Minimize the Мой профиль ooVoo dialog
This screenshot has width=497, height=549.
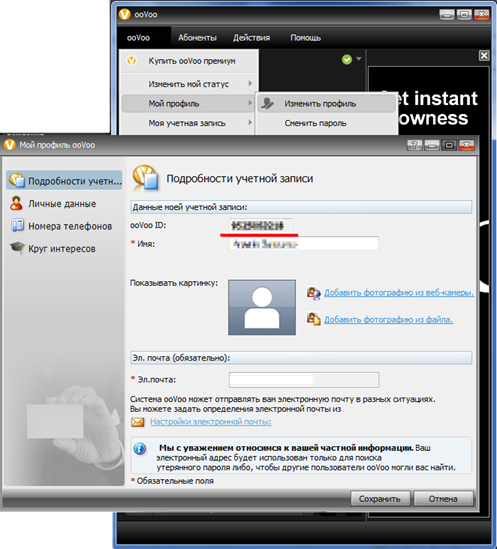pos(432,145)
